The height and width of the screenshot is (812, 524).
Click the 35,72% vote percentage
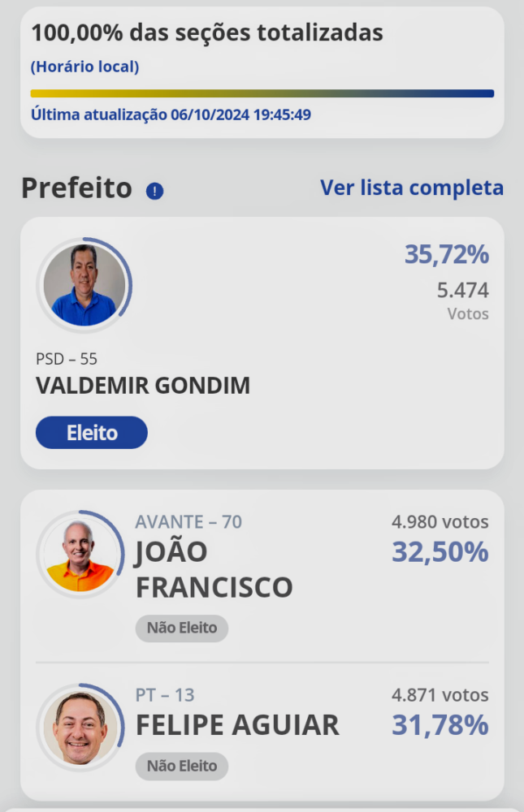tap(447, 255)
